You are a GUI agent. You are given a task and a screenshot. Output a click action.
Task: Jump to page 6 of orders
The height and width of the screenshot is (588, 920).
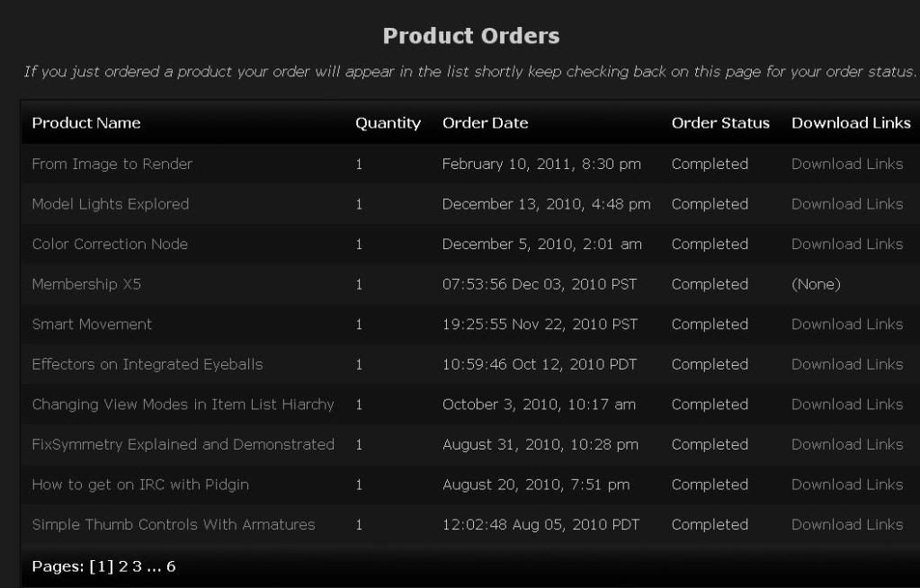tap(171, 567)
